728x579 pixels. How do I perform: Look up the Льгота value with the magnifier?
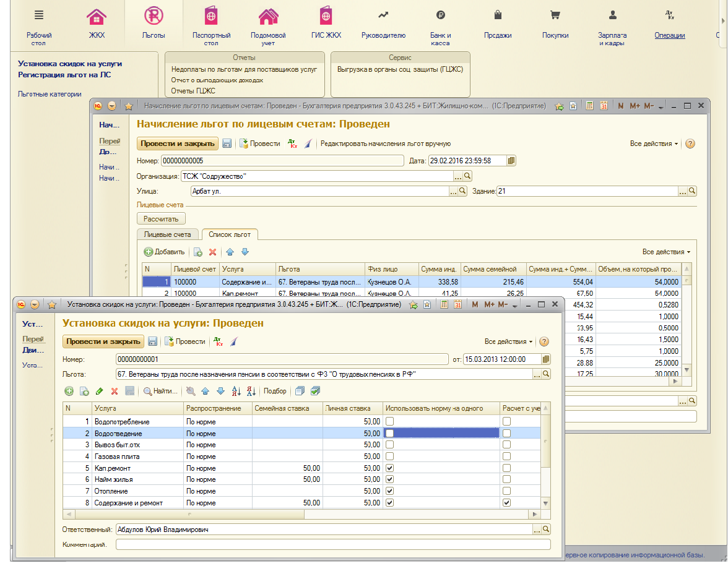[546, 374]
